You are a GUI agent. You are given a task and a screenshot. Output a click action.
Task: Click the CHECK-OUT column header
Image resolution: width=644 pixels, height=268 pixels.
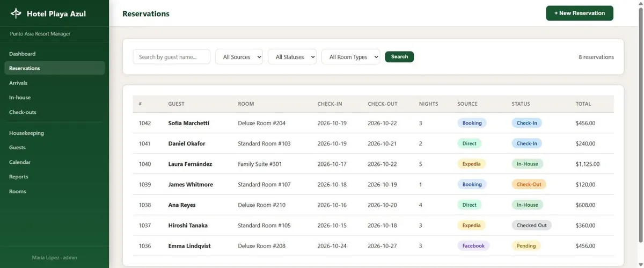(383, 104)
